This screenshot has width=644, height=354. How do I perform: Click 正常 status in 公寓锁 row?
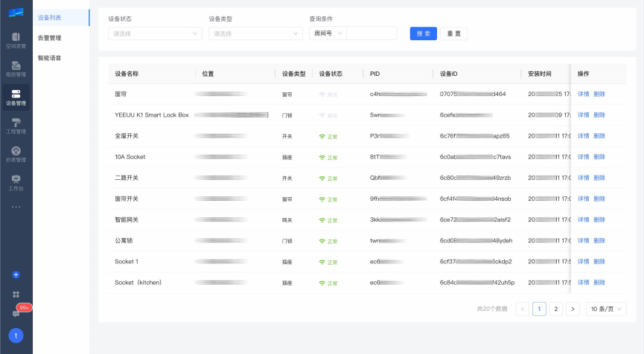(x=328, y=241)
